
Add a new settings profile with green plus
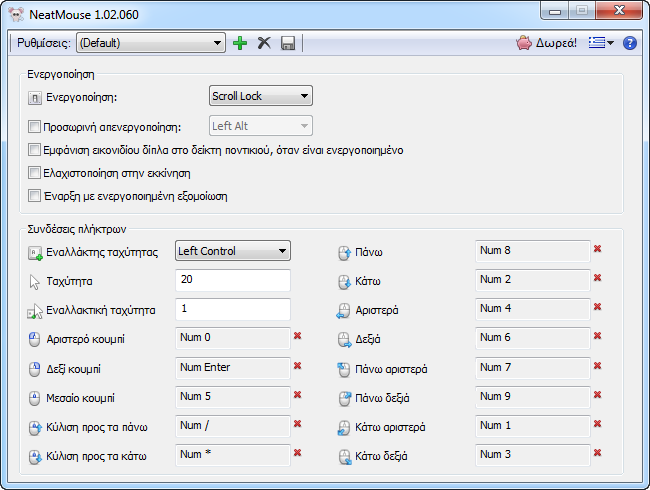240,43
